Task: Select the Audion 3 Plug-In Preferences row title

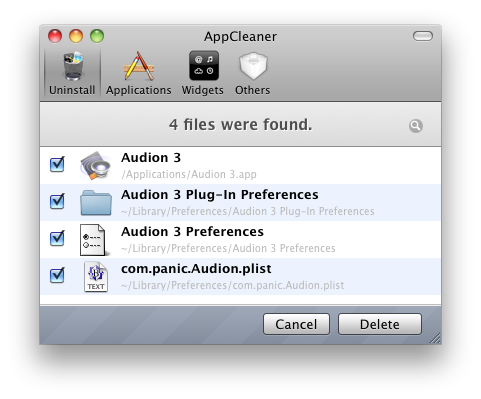Action: coord(220,195)
